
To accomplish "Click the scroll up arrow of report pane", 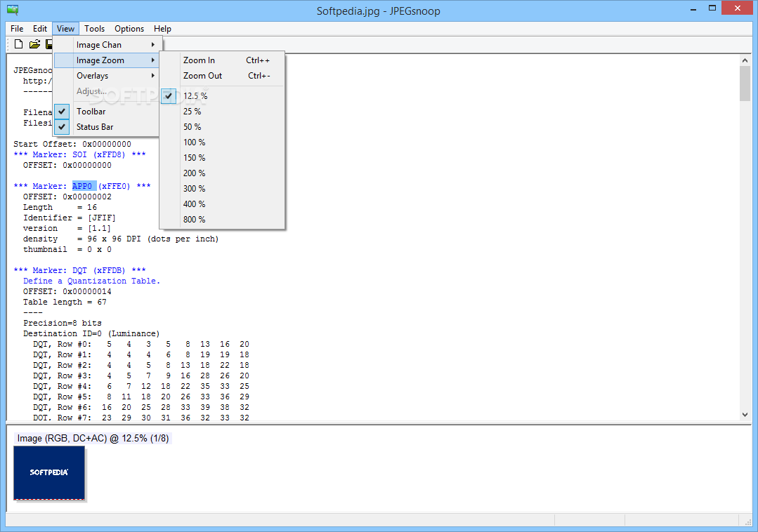I will point(745,60).
